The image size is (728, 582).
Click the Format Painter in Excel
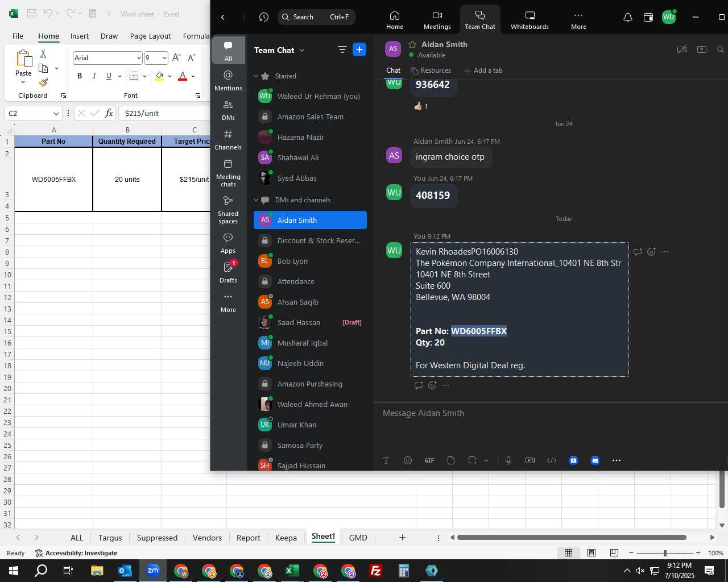43,82
